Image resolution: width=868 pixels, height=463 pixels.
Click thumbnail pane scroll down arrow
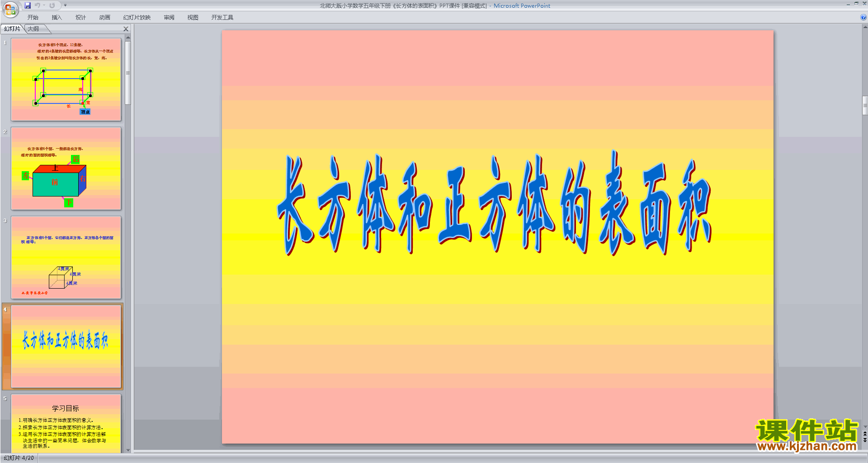(128, 450)
